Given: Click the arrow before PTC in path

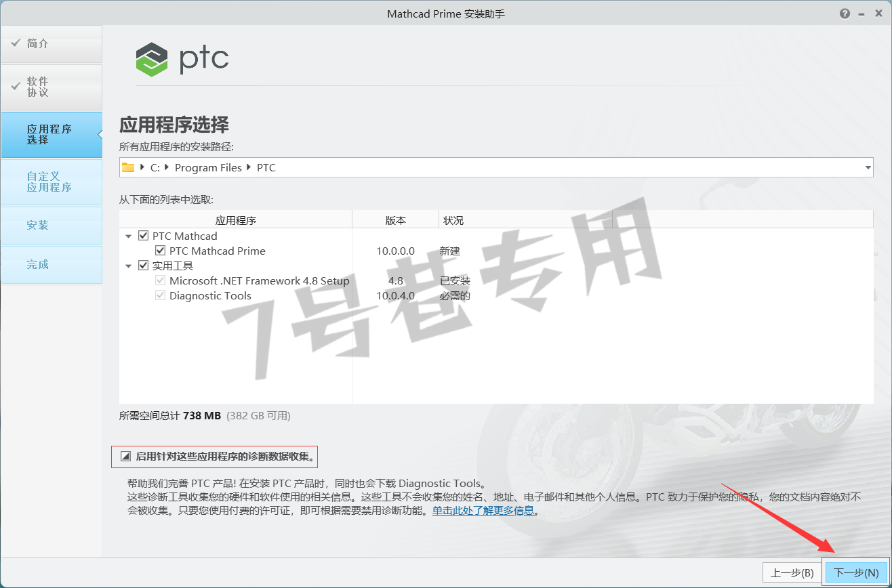Looking at the screenshot, I should [249, 167].
